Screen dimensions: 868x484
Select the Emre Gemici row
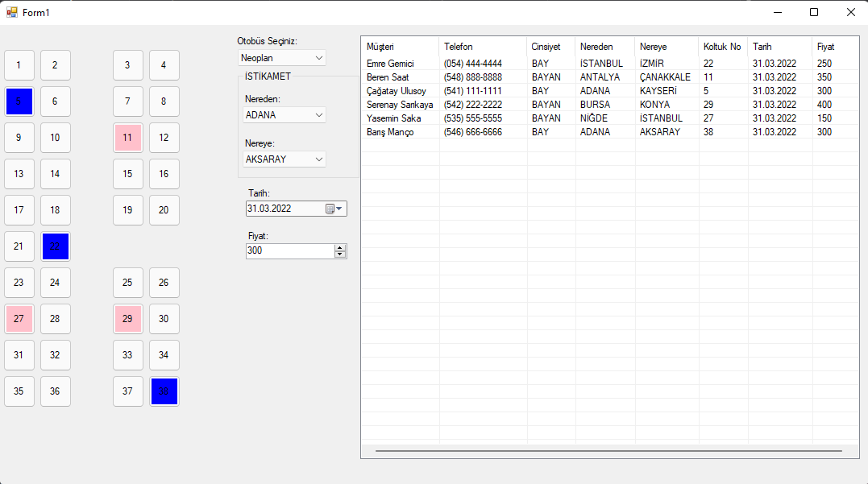[610, 64]
